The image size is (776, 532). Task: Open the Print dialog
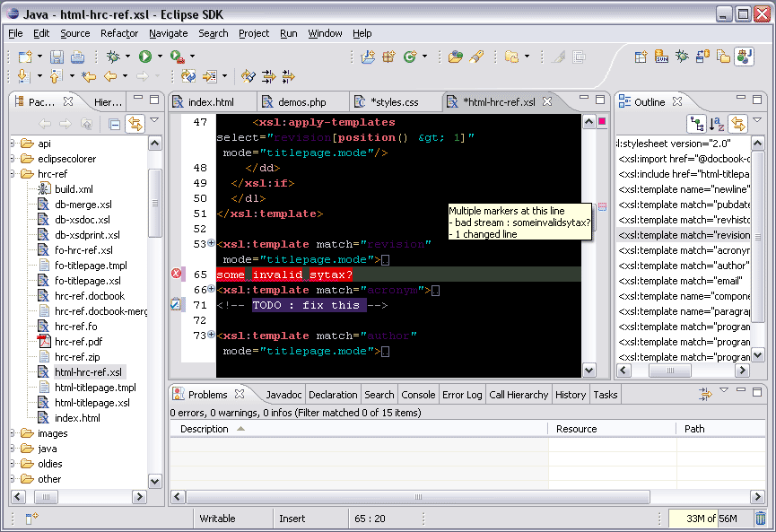(77, 56)
